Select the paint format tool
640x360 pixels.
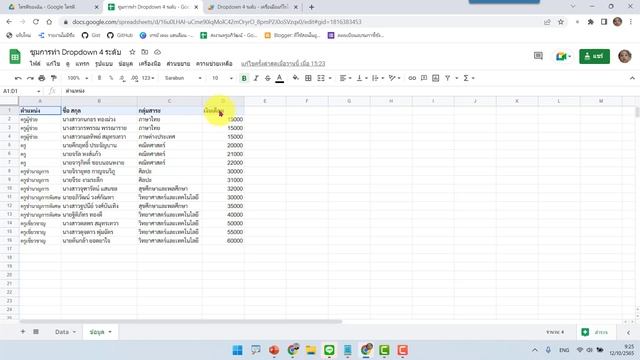click(53, 78)
